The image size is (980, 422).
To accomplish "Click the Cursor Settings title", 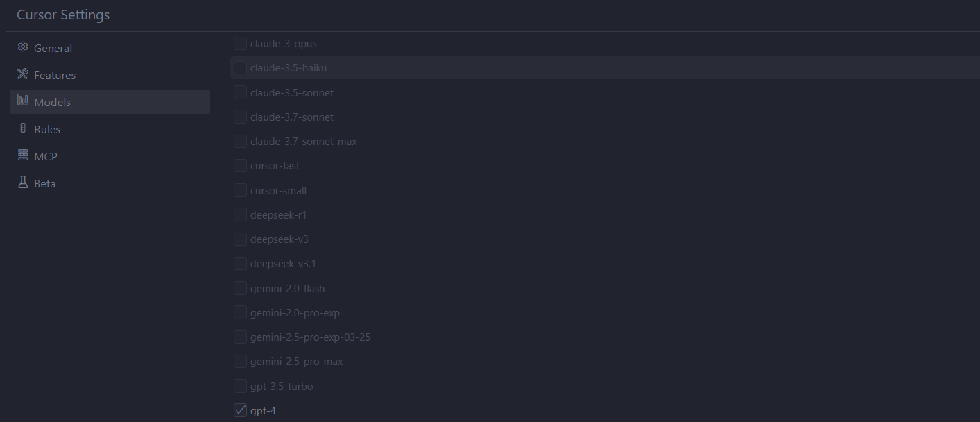I will (x=63, y=15).
